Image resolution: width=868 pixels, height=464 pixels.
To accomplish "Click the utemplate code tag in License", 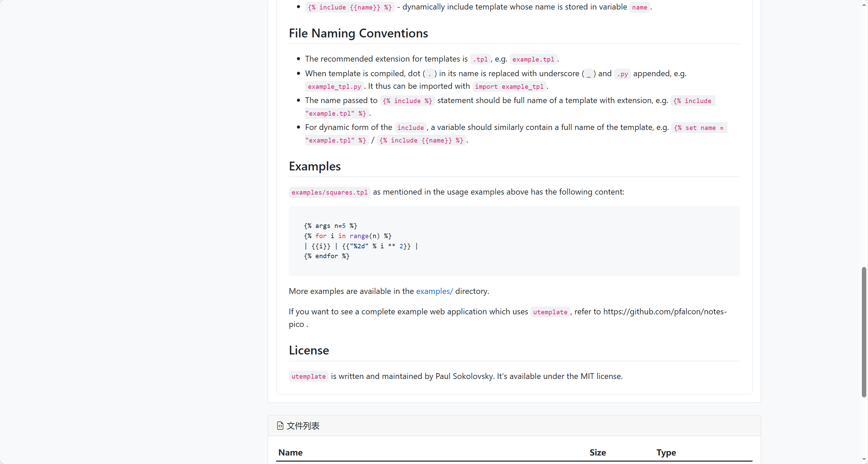I will [309, 377].
